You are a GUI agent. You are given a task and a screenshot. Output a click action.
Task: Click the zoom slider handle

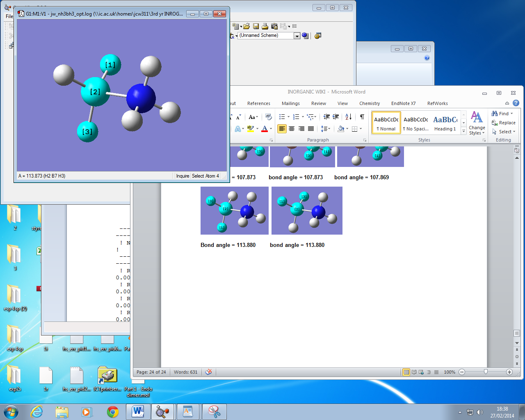coord(486,372)
